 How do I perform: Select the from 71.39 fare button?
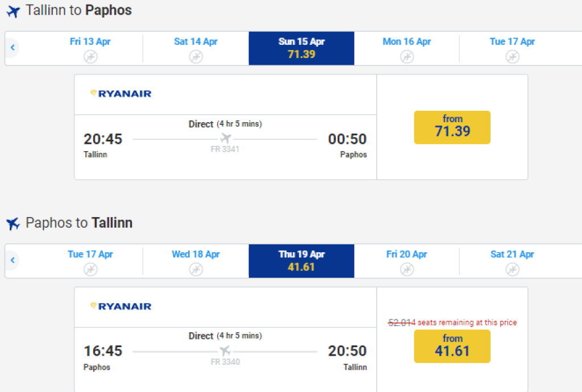click(452, 127)
